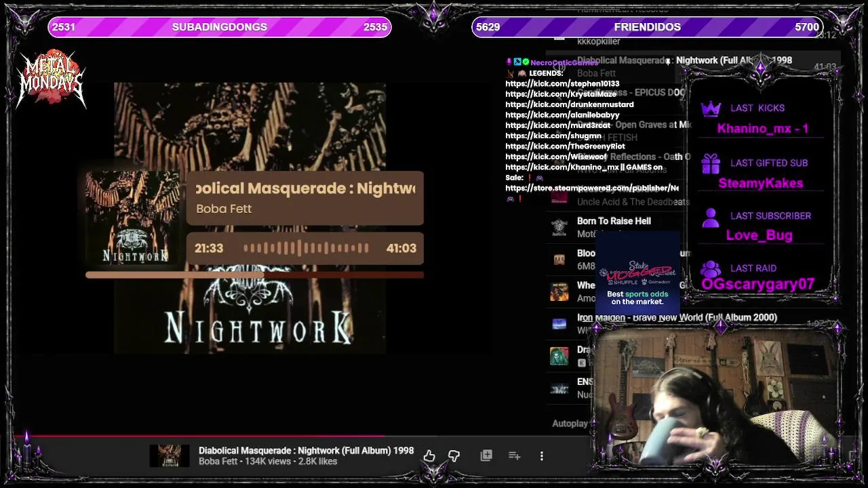Click the large Nightwork album art in the video
This screenshot has width=868, height=488.
pyautogui.click(x=250, y=218)
